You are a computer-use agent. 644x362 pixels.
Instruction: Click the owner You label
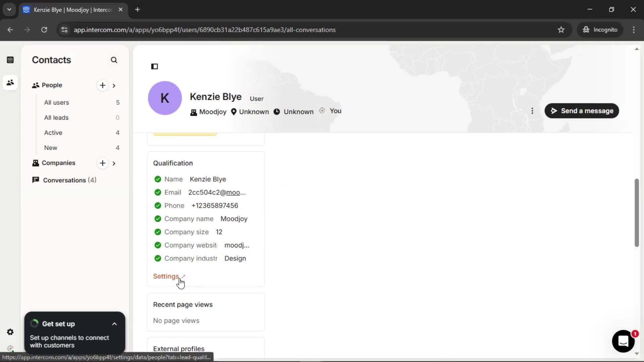(x=335, y=111)
